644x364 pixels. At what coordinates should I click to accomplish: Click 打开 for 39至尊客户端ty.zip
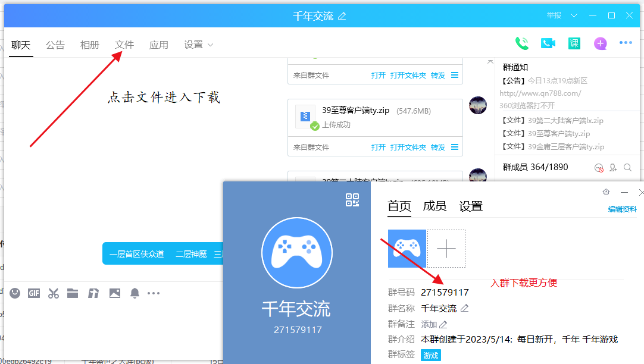point(379,148)
